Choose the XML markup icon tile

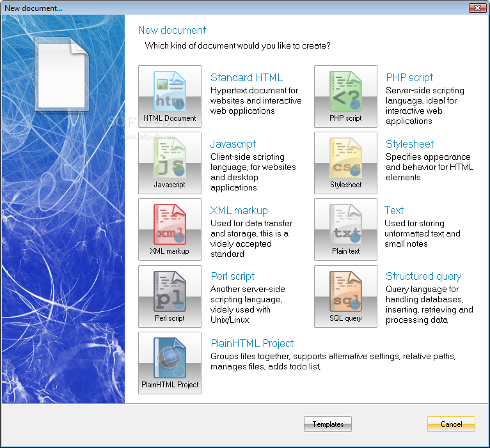tap(170, 229)
